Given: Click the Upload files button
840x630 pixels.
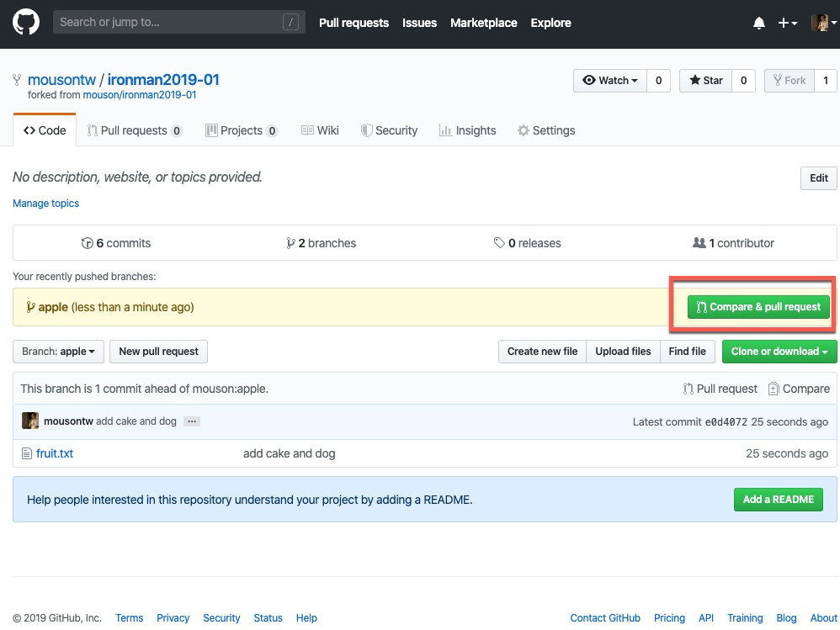Looking at the screenshot, I should pyautogui.click(x=623, y=352).
